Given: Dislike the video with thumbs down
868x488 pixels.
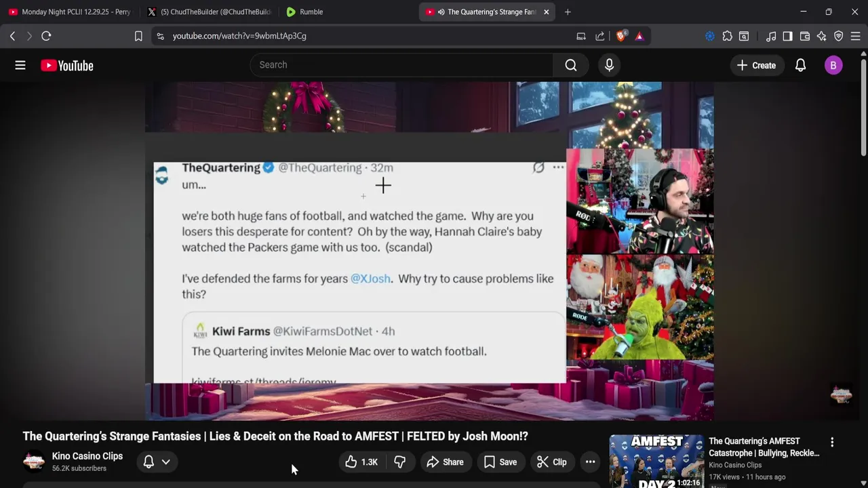Looking at the screenshot, I should coord(400,462).
